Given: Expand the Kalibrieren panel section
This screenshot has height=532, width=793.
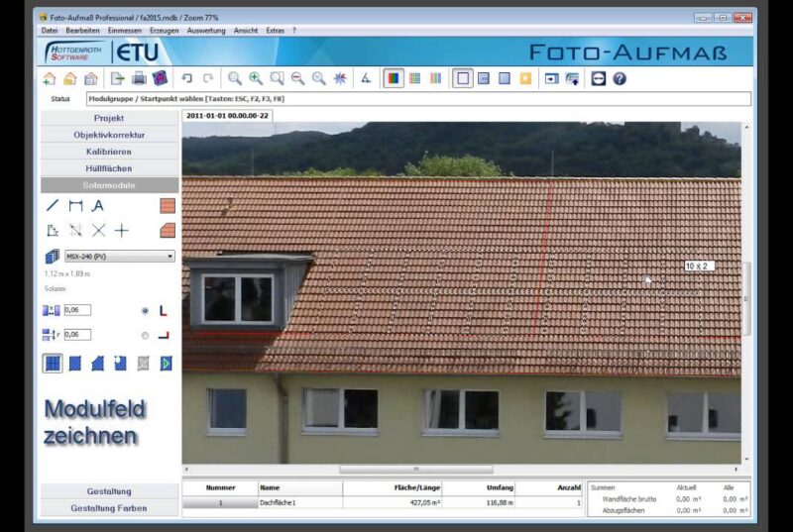Looking at the screenshot, I should (109, 152).
